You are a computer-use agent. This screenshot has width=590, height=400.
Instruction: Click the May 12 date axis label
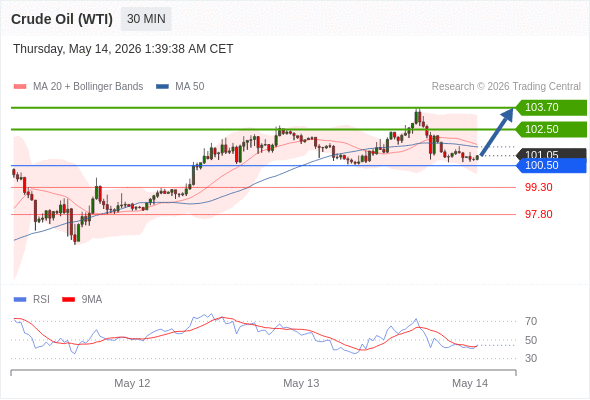pyautogui.click(x=132, y=383)
